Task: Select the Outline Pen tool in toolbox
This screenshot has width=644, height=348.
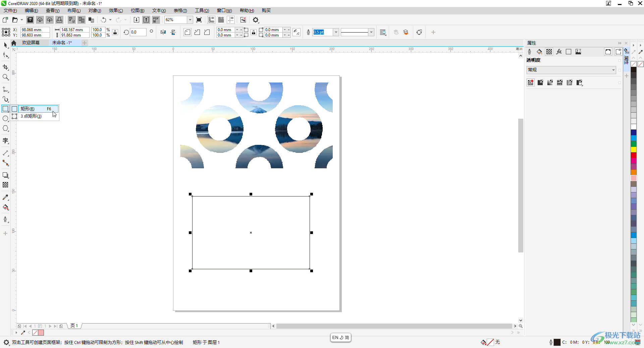Action: click(5, 219)
